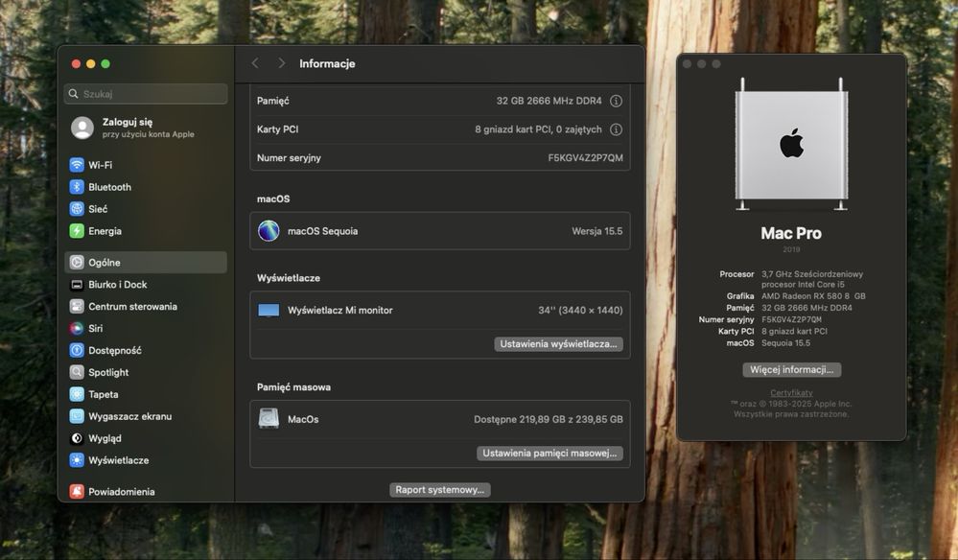Image resolution: width=958 pixels, height=560 pixels.
Task: Open the Wyświetlacze icon in sidebar
Action: (x=77, y=460)
